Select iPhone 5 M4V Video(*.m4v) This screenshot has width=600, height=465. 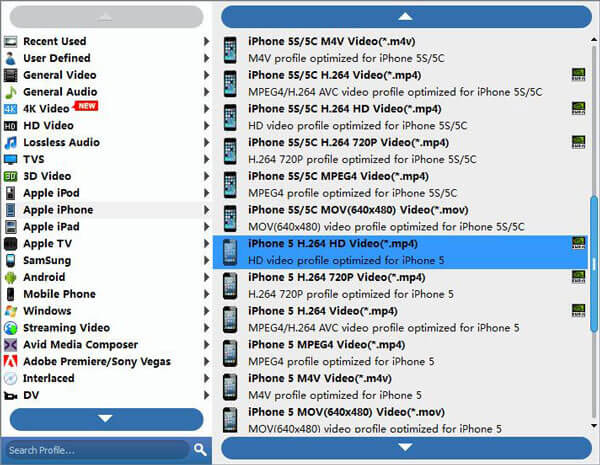(401, 387)
